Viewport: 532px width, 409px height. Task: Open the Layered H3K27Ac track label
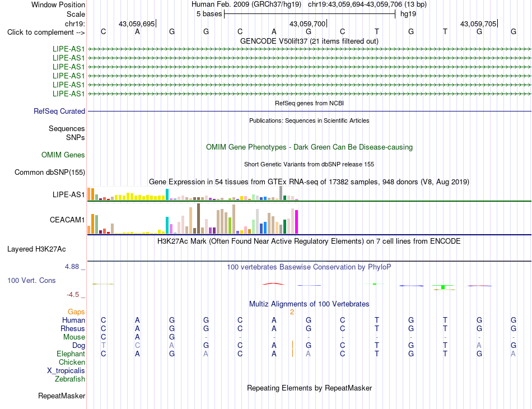click(x=36, y=249)
